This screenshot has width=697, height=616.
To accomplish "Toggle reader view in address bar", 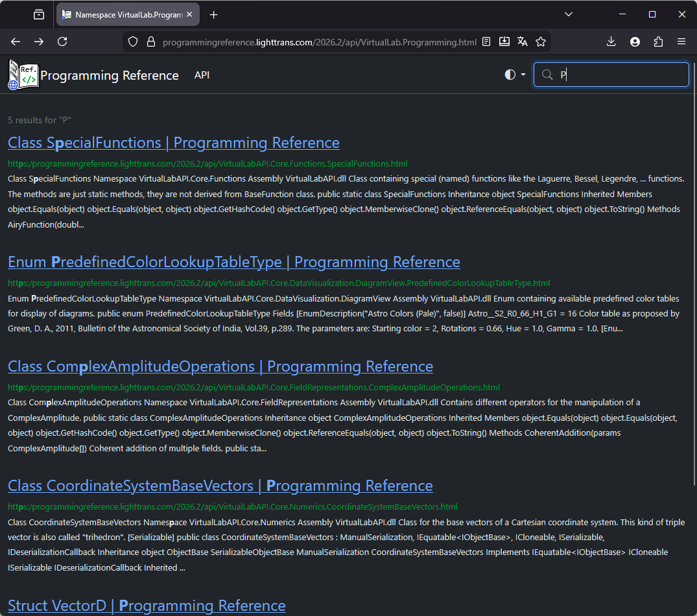I will coord(486,41).
